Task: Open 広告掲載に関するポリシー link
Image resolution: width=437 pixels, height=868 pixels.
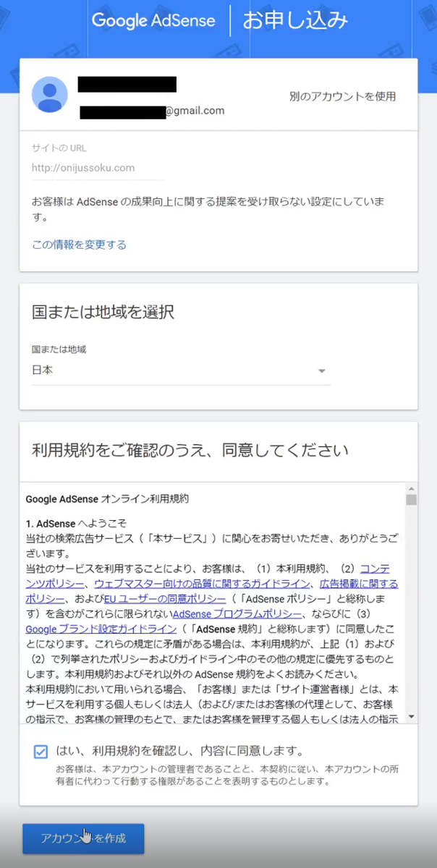Action: (359, 583)
